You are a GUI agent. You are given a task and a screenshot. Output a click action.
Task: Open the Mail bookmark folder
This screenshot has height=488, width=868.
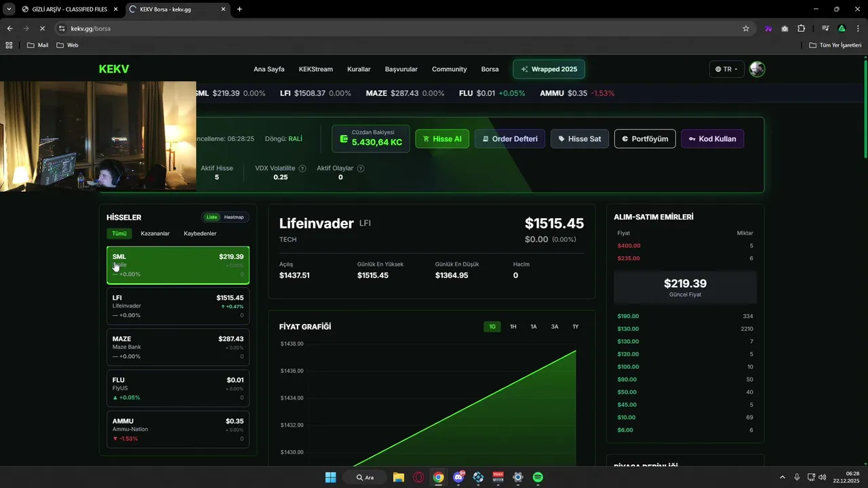click(37, 45)
